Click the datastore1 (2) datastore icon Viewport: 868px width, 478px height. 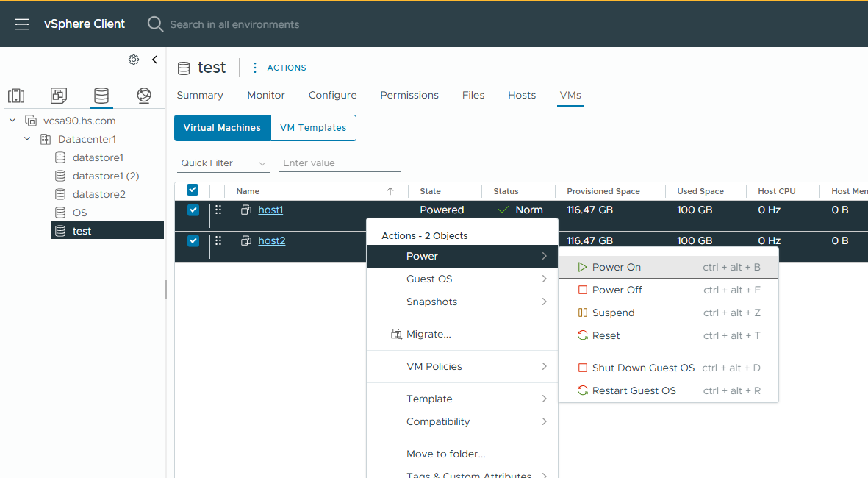pos(60,176)
